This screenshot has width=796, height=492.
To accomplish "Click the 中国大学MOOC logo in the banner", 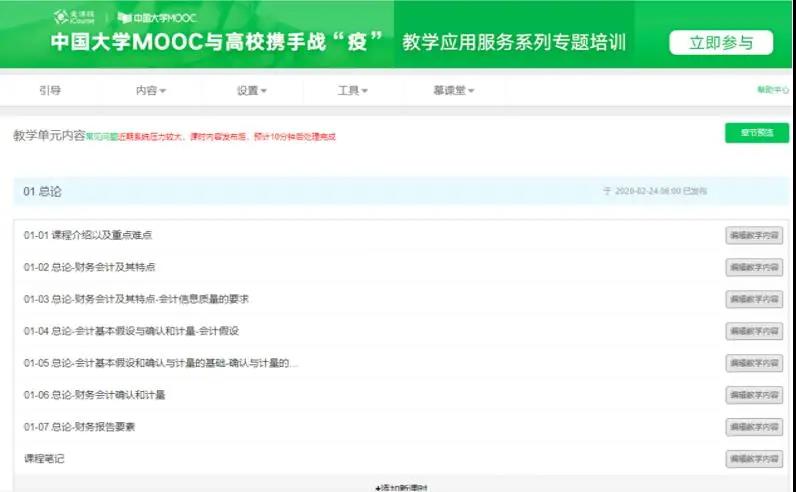I will [157, 18].
